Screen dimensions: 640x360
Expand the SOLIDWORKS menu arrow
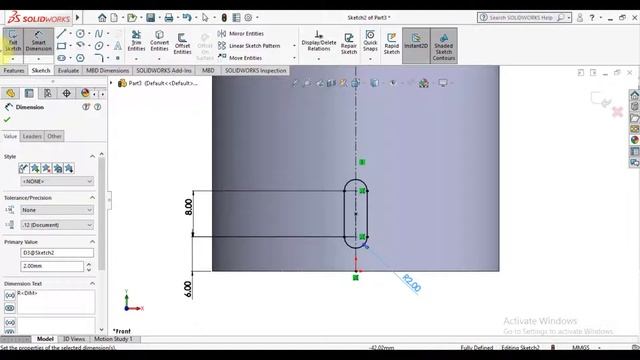[x=78, y=18]
